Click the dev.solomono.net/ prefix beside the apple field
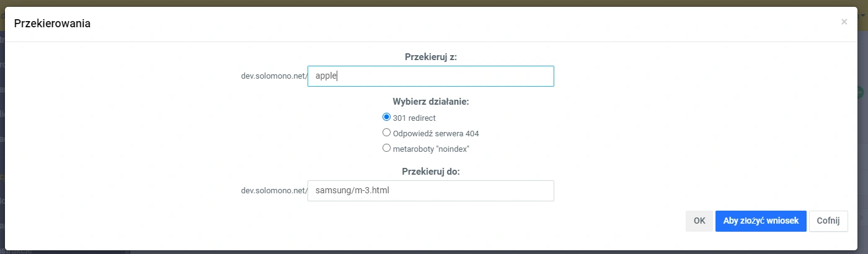Screen dimensions: 868x254 [274, 77]
